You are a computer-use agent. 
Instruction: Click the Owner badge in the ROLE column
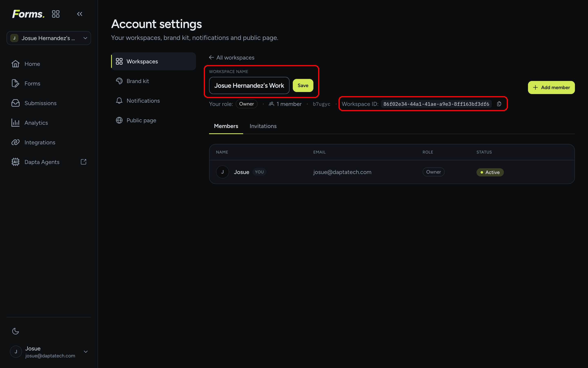(x=433, y=172)
